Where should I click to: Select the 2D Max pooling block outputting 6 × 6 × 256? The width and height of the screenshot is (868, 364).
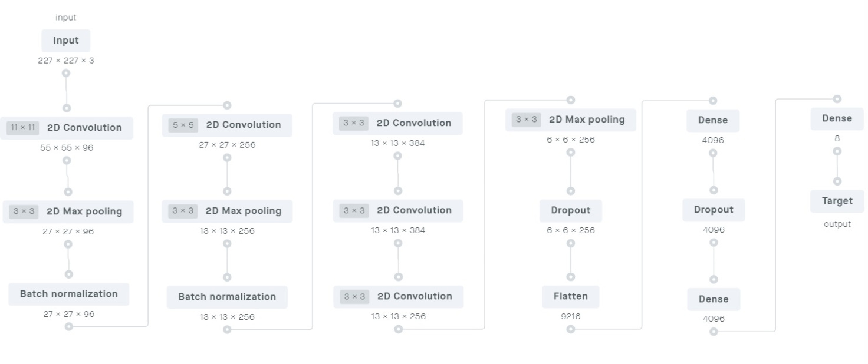coord(571,120)
